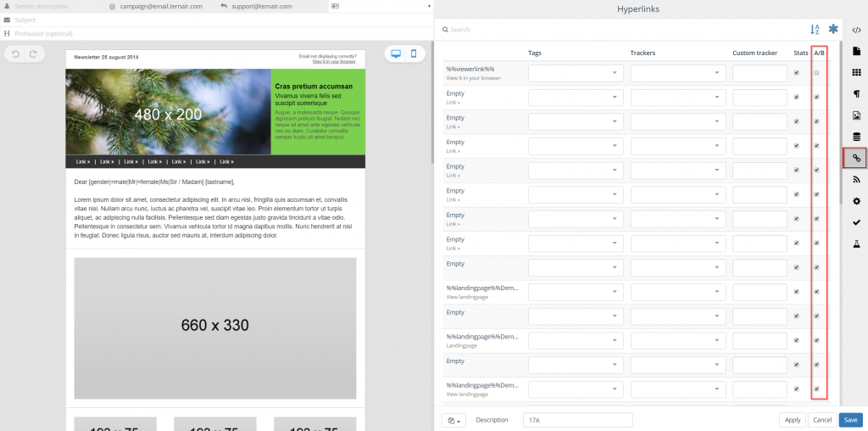The image size is (868, 431).
Task: Select the 660 x 330 placeholder image
Action: point(215,328)
